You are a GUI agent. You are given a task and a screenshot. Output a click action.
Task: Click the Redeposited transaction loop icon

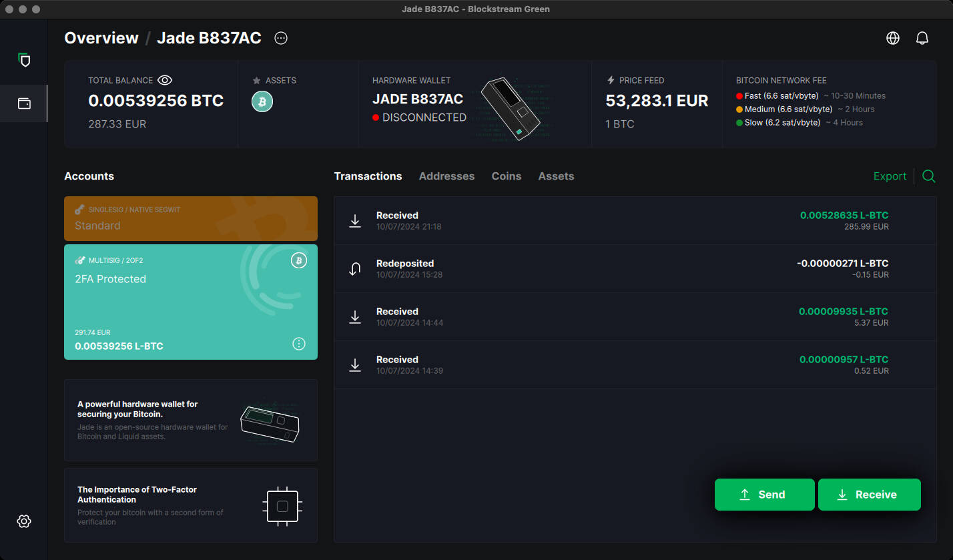coord(355,269)
